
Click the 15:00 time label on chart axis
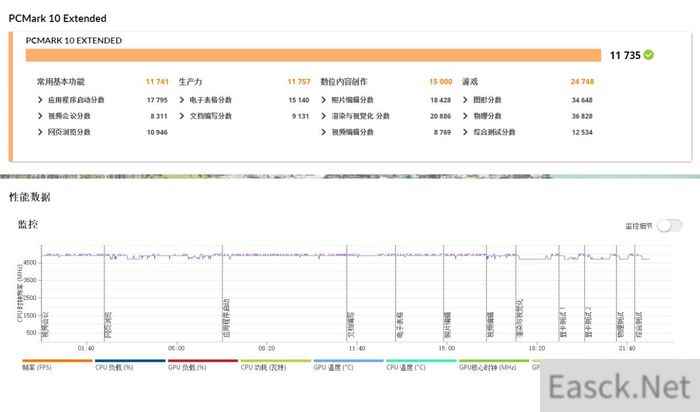tap(447, 348)
